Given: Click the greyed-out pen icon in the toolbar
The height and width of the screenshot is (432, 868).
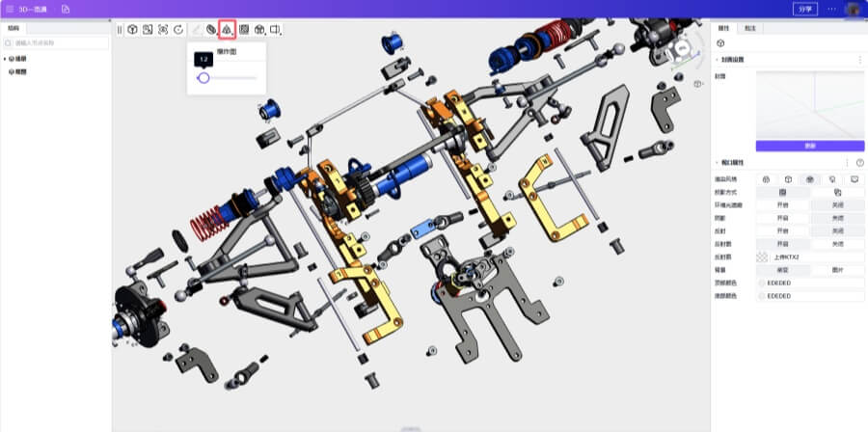Looking at the screenshot, I should pos(197,30).
